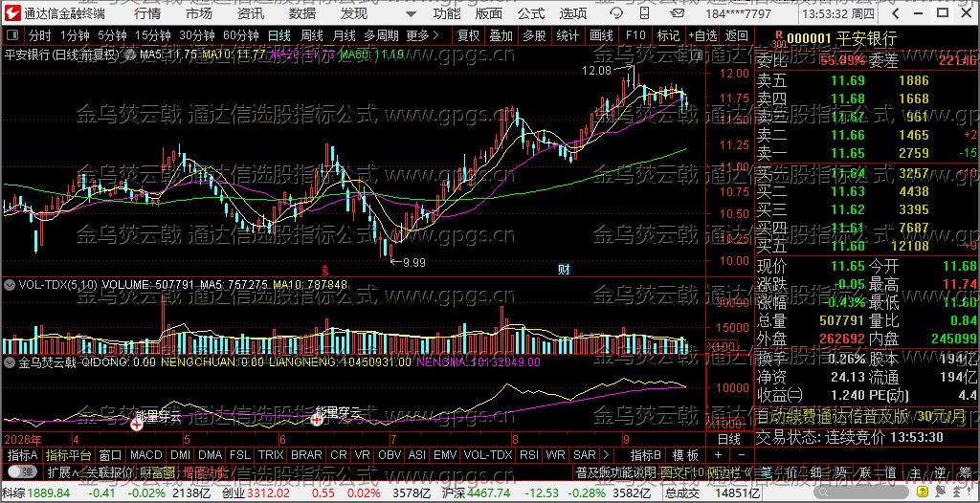Open the VOL-TDX panel circle menu
The width and height of the screenshot is (980, 503).
coord(10,284)
